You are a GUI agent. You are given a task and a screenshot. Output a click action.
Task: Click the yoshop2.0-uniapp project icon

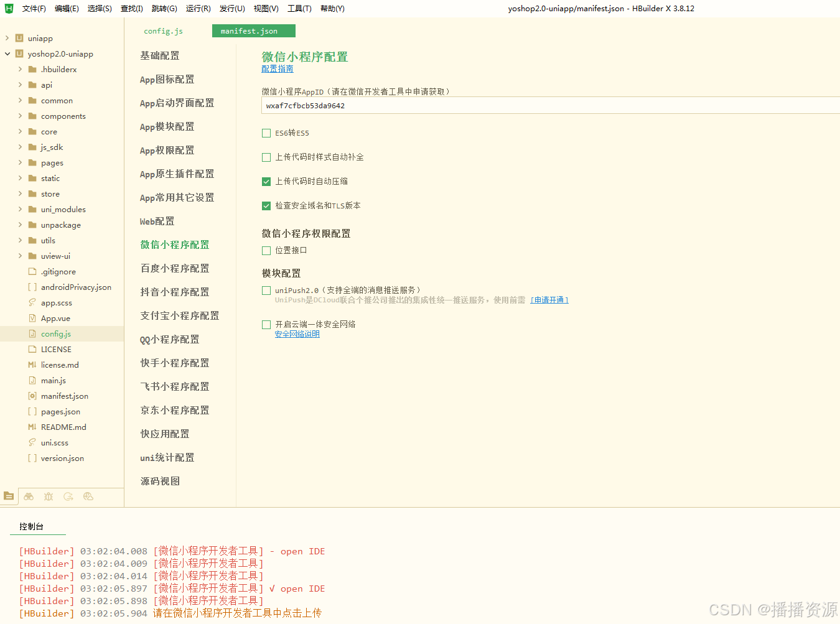(19, 54)
